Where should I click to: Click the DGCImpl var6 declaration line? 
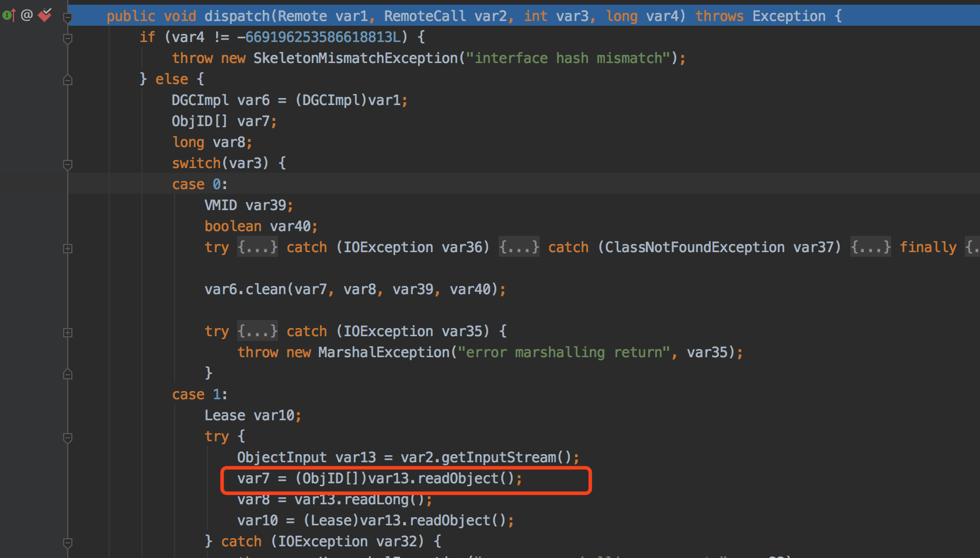(x=290, y=100)
